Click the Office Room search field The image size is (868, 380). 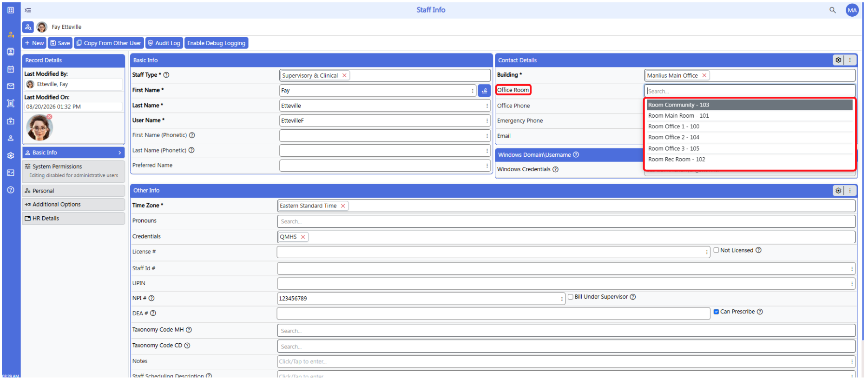[x=750, y=91]
